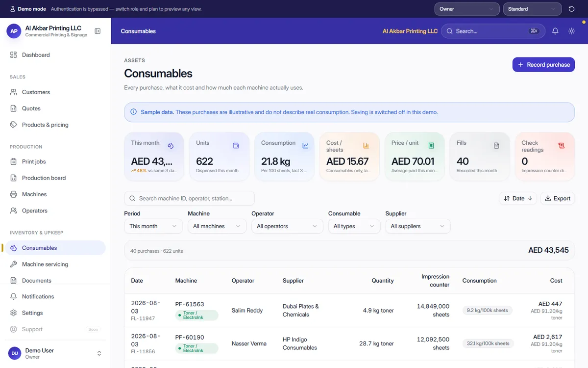Click the Cost column header
588x368 pixels.
[x=556, y=281]
